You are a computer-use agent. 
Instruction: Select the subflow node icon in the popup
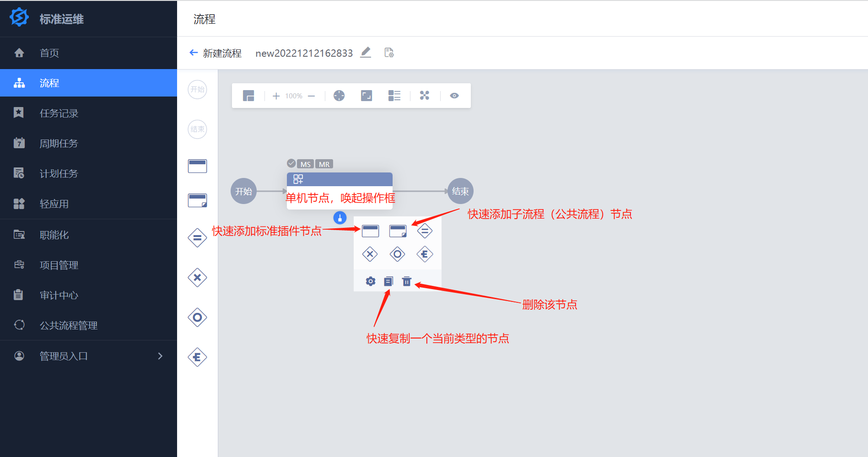pyautogui.click(x=397, y=231)
